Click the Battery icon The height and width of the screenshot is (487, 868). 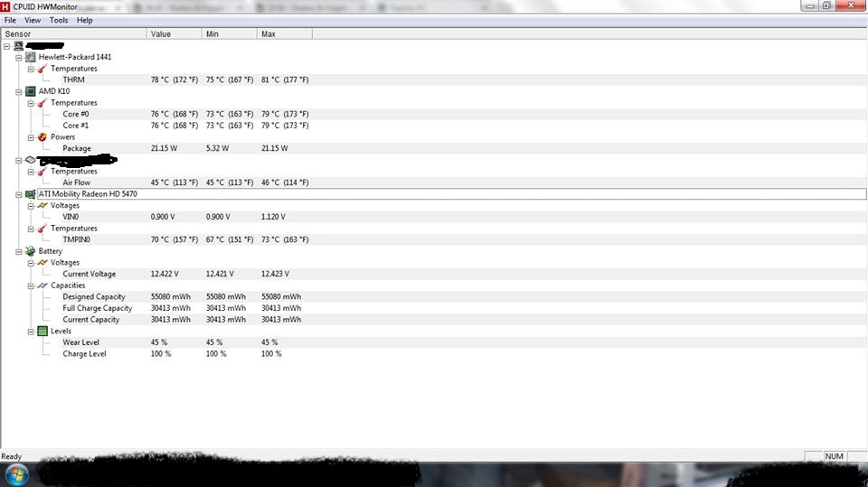[31, 251]
